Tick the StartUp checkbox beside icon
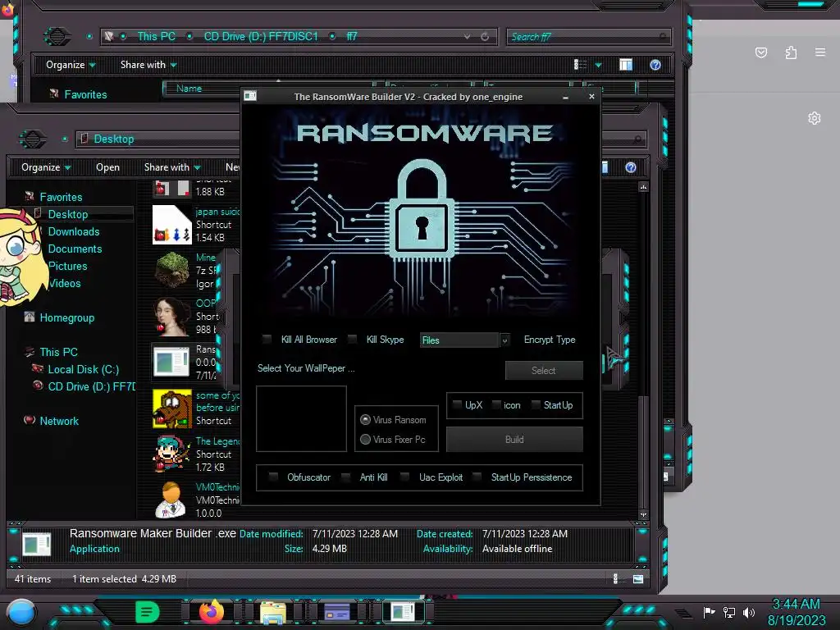The width and height of the screenshot is (840, 630). coord(535,404)
